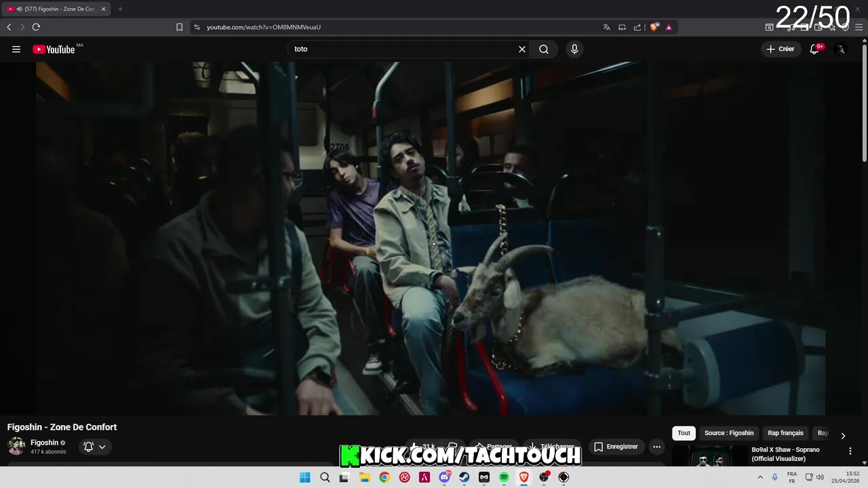Viewport: 868px width, 488px height.
Task: Bookmark this page with the bookmark icon
Action: click(179, 27)
